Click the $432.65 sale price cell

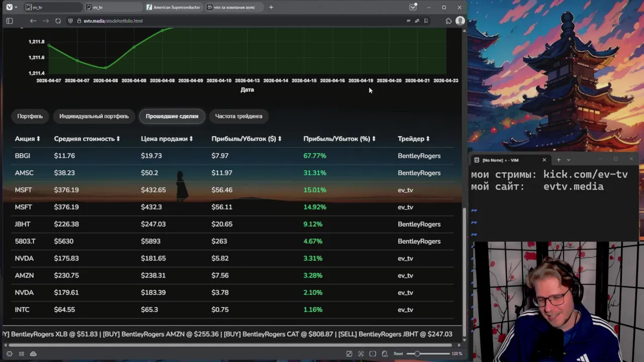pos(153,190)
